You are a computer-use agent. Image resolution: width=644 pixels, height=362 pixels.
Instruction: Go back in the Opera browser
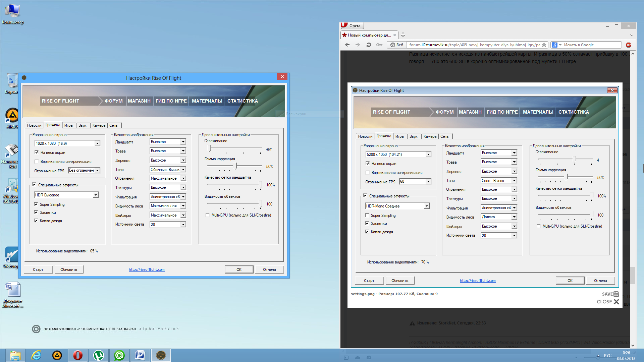pyautogui.click(x=347, y=45)
